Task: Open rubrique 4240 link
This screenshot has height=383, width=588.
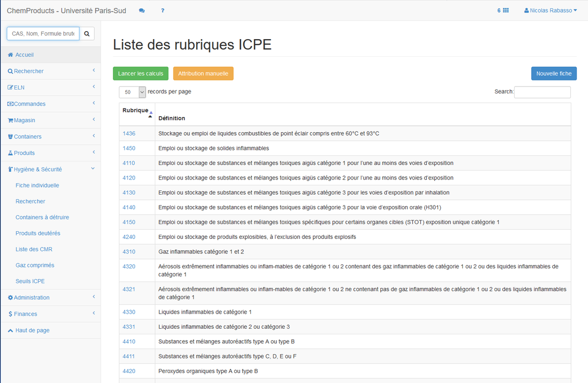Action: pyautogui.click(x=129, y=237)
